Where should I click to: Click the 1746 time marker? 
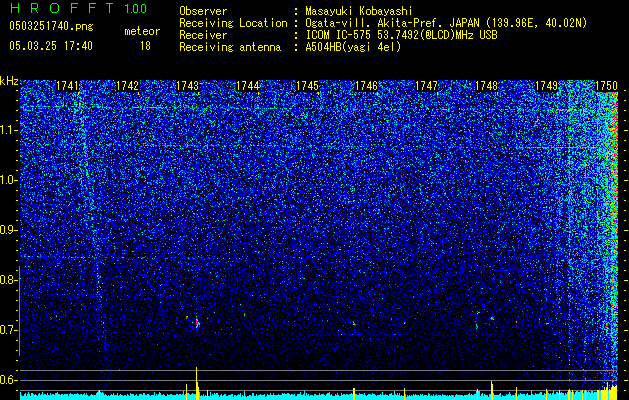[x=367, y=86]
